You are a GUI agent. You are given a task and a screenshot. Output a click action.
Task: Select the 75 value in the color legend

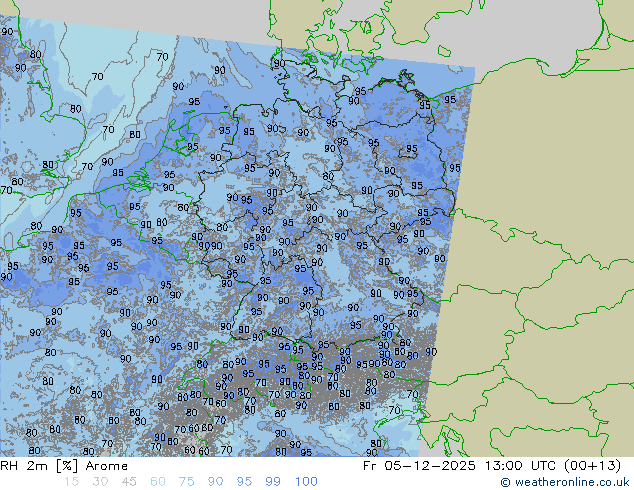click(187, 482)
